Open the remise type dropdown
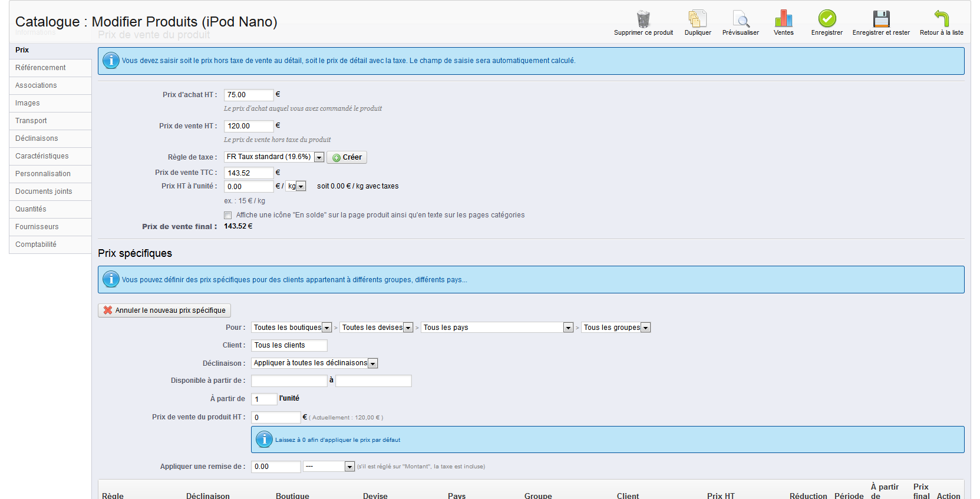This screenshot has width=980, height=499. pyautogui.click(x=329, y=467)
